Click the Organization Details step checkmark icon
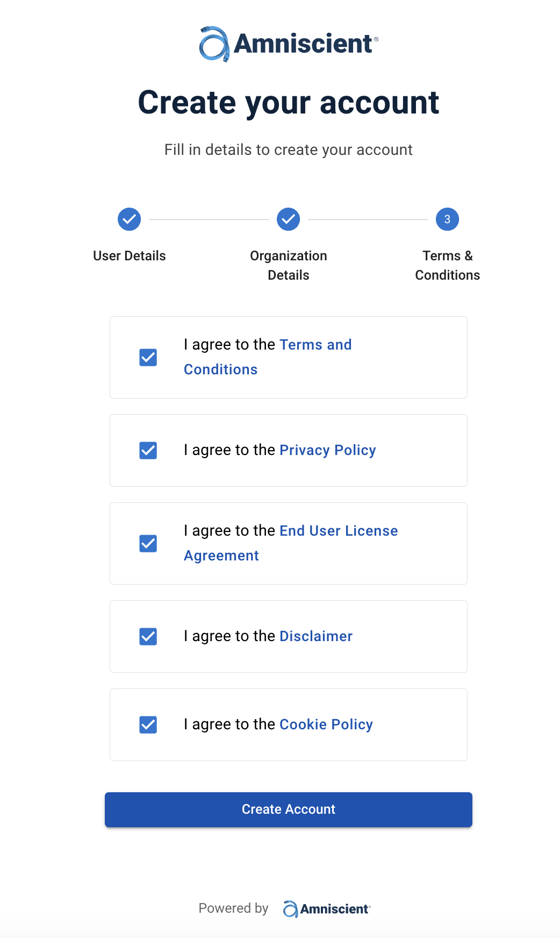The image size is (560, 938). [289, 219]
